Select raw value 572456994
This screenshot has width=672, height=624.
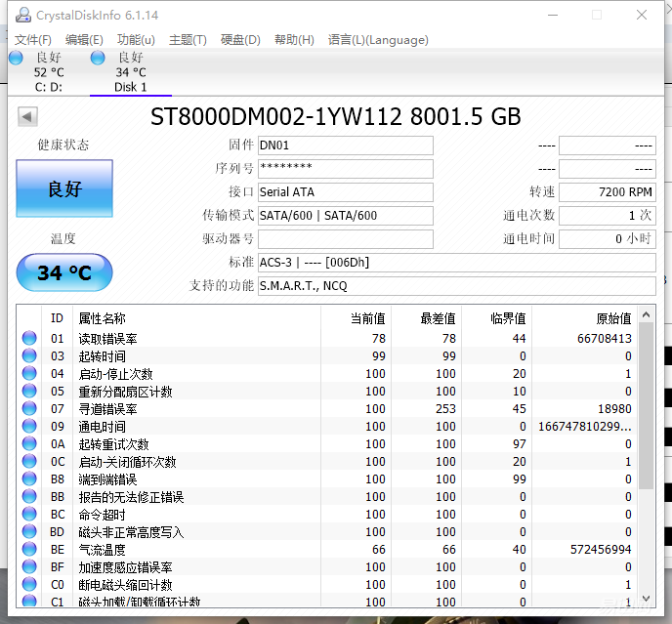click(601, 550)
